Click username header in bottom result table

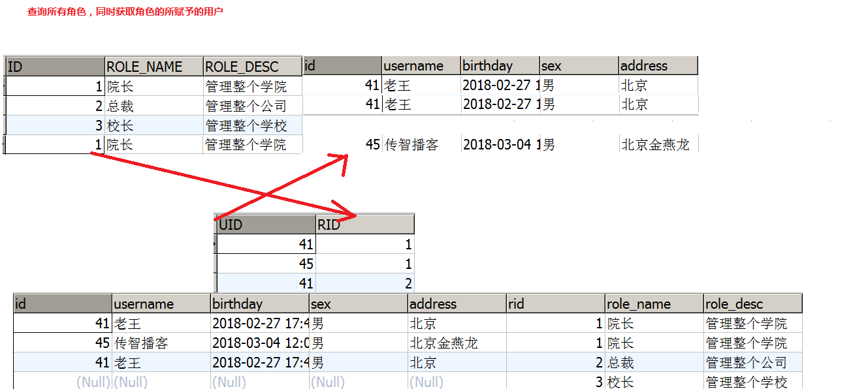point(161,303)
